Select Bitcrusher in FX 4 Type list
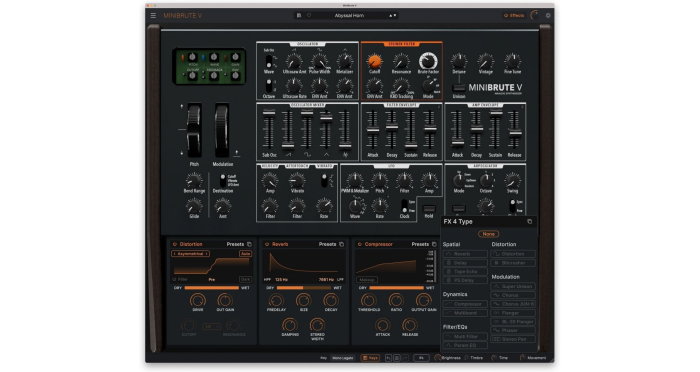This screenshot has height=372, width=700. [513, 263]
